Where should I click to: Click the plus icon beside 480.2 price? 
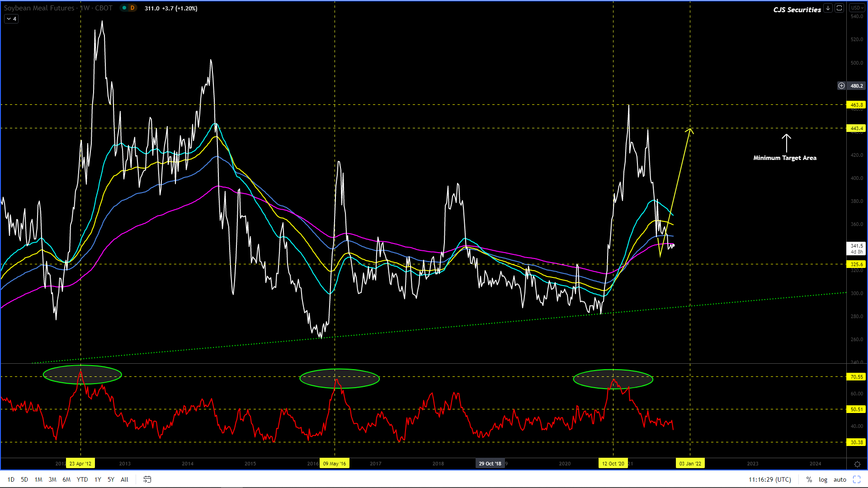tap(841, 85)
